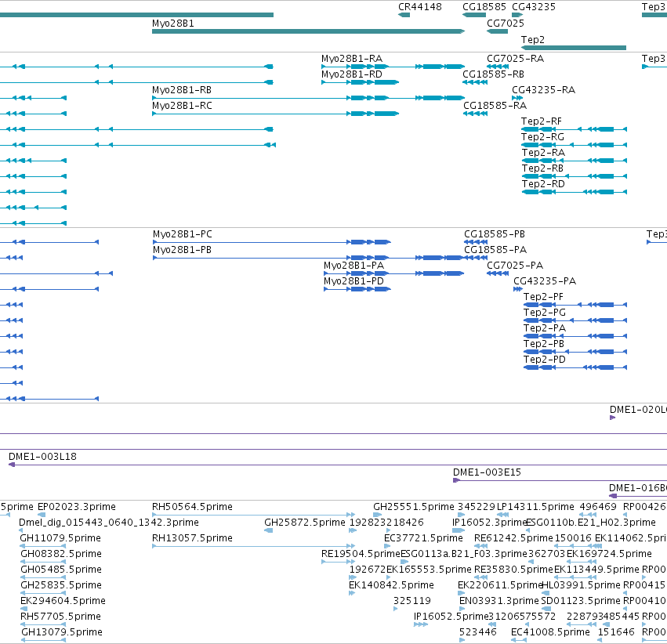Open the Myo28B1-PA protein label
667x644 pixels.
(354, 266)
